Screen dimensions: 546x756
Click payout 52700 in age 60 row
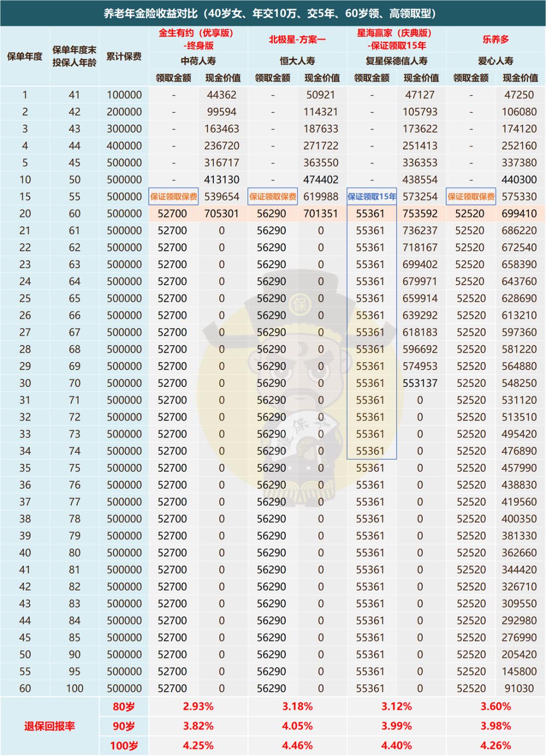[172, 213]
